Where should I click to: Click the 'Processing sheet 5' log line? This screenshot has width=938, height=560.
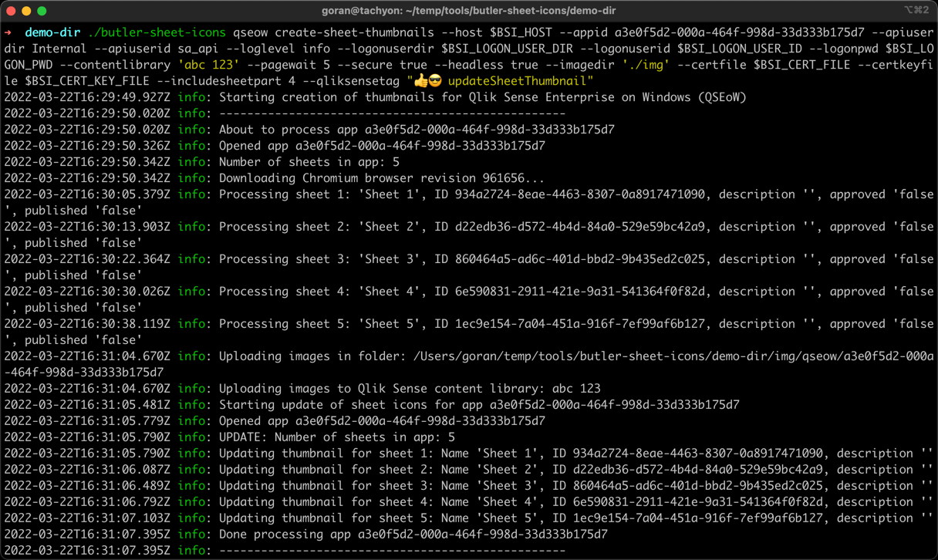tap(469, 332)
